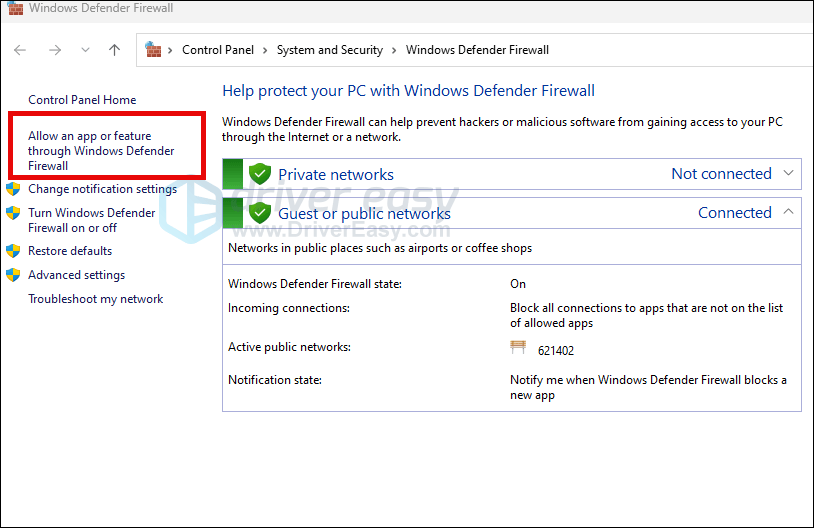Click the Restore defaults link
The height and width of the screenshot is (528, 814).
point(70,251)
